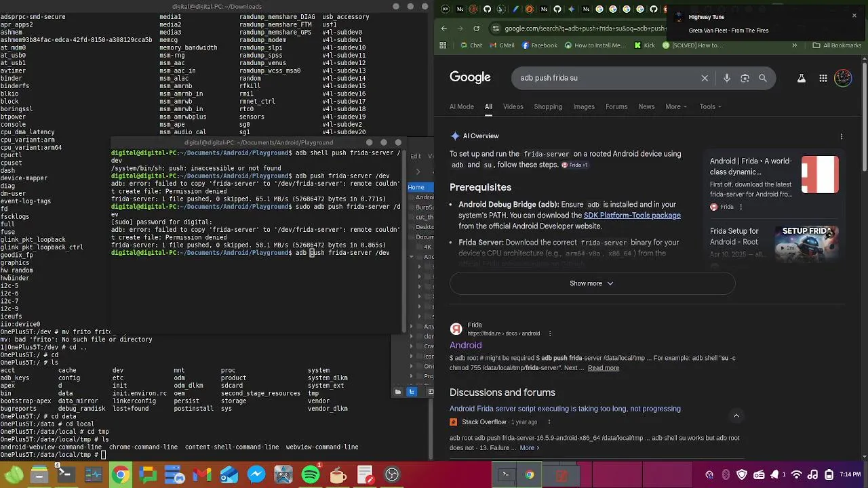The width and height of the screenshot is (868, 488).
Task: Show file manager places view button
Action: (398, 391)
